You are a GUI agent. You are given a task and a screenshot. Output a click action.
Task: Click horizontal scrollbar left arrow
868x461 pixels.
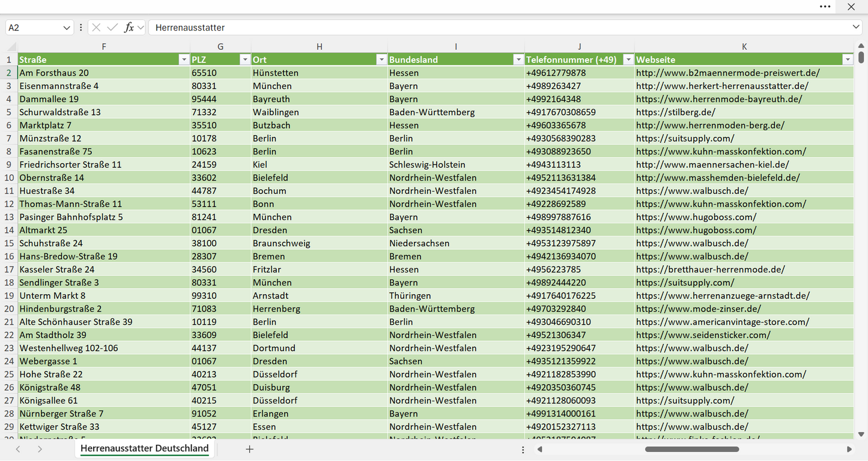539,449
